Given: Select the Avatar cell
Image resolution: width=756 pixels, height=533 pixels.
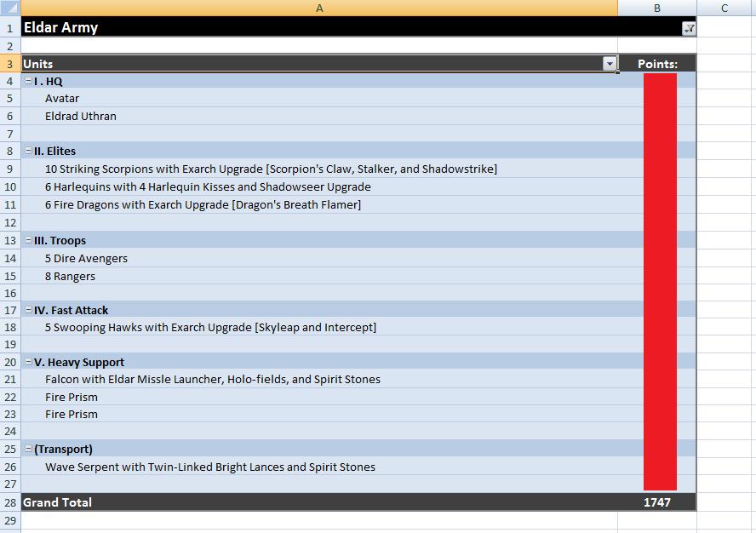Looking at the screenshot, I should click(x=62, y=99).
